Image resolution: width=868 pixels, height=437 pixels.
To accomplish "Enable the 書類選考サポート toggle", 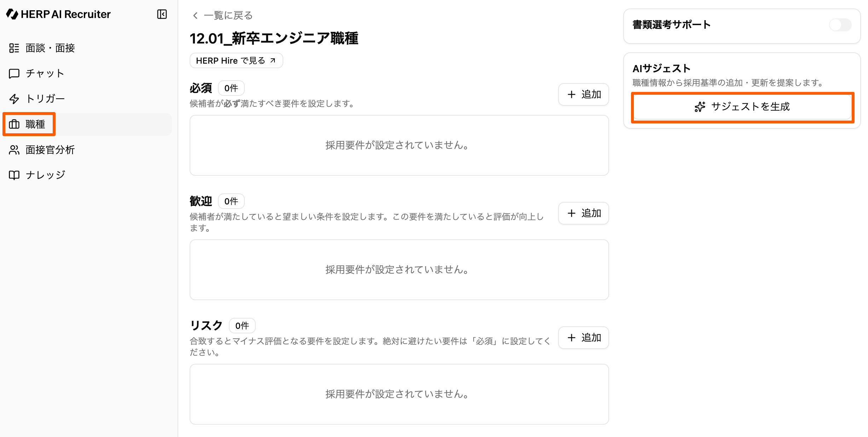I will pyautogui.click(x=840, y=25).
